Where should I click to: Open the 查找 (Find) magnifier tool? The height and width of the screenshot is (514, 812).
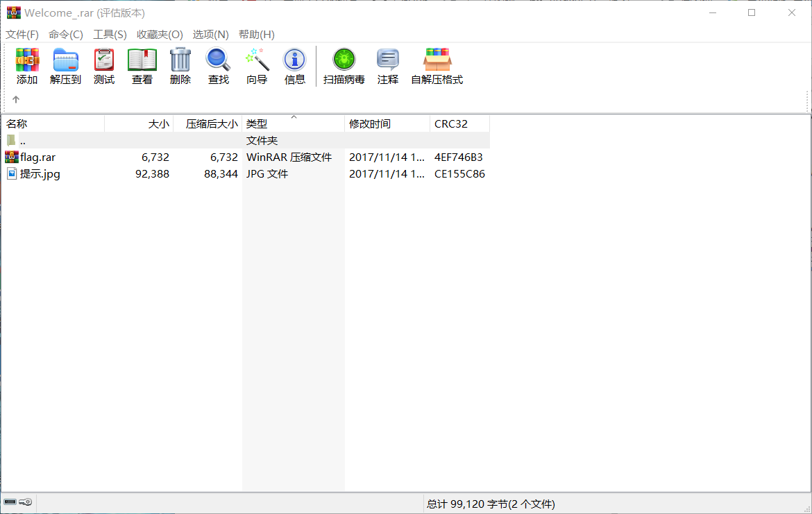[x=218, y=60]
